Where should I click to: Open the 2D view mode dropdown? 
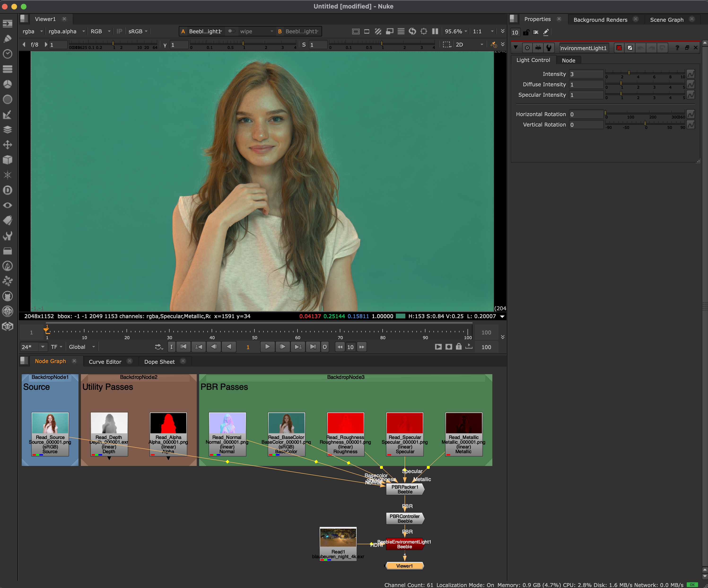pos(469,44)
